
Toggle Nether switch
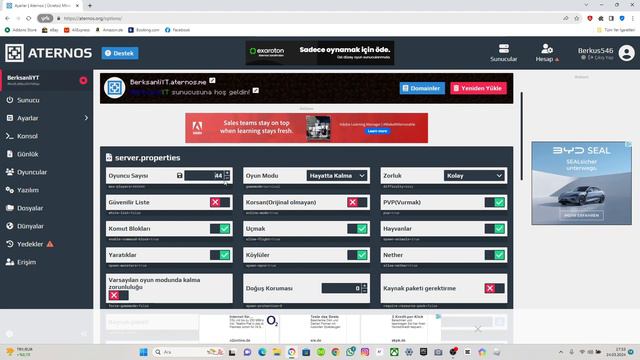click(x=495, y=255)
